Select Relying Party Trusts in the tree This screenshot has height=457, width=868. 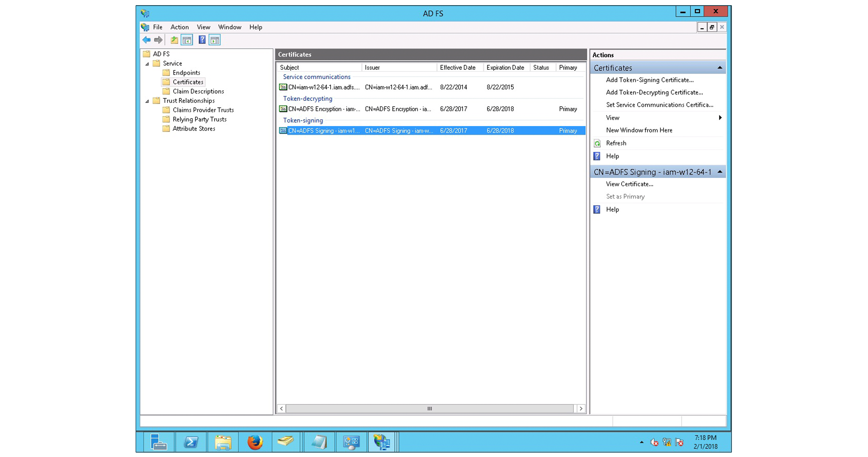point(200,119)
